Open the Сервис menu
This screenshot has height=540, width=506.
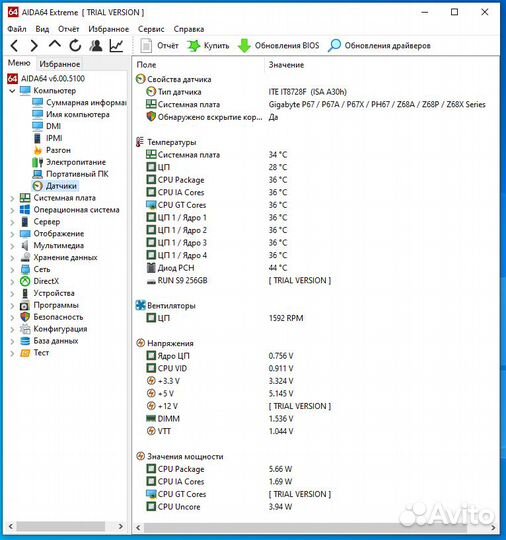point(151,29)
